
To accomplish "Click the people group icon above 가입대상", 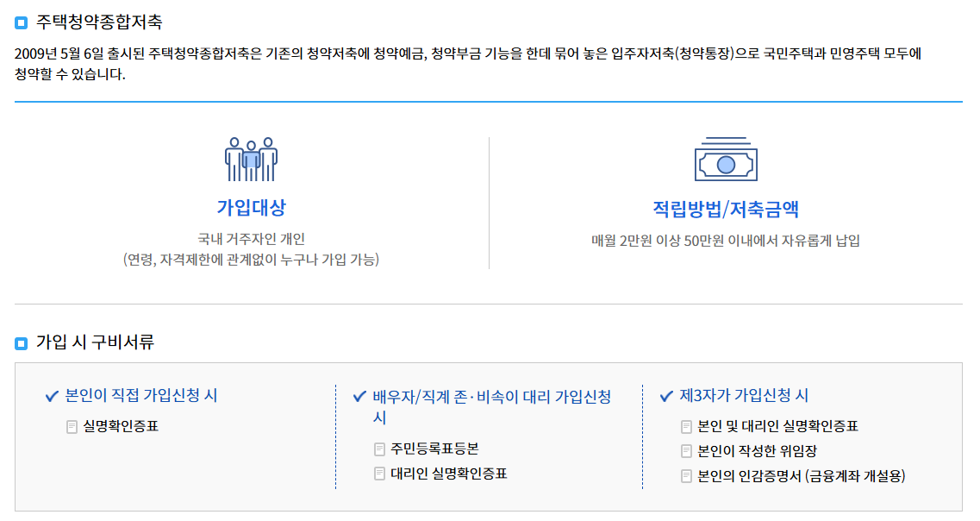I will click(251, 160).
